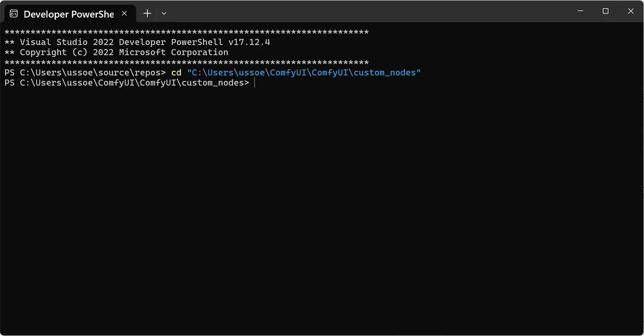Open a new tab with the plus icon
This screenshot has width=644, height=336.
point(147,13)
